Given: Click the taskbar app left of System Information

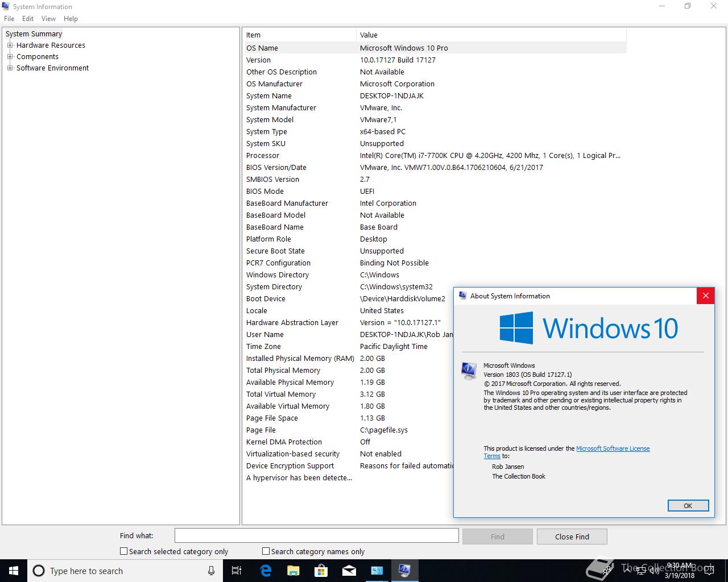Looking at the screenshot, I should [377, 571].
